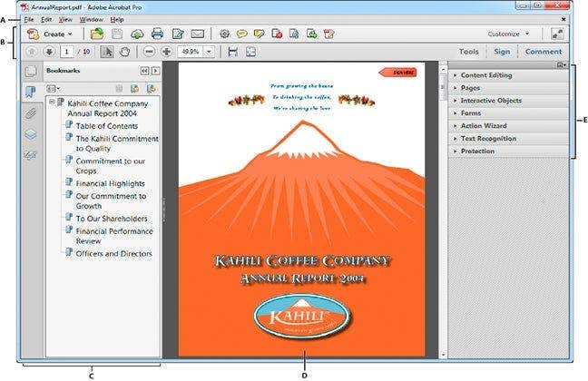588x381 pixels.
Task: Open the zoom percentage dropdown
Action: [x=209, y=52]
